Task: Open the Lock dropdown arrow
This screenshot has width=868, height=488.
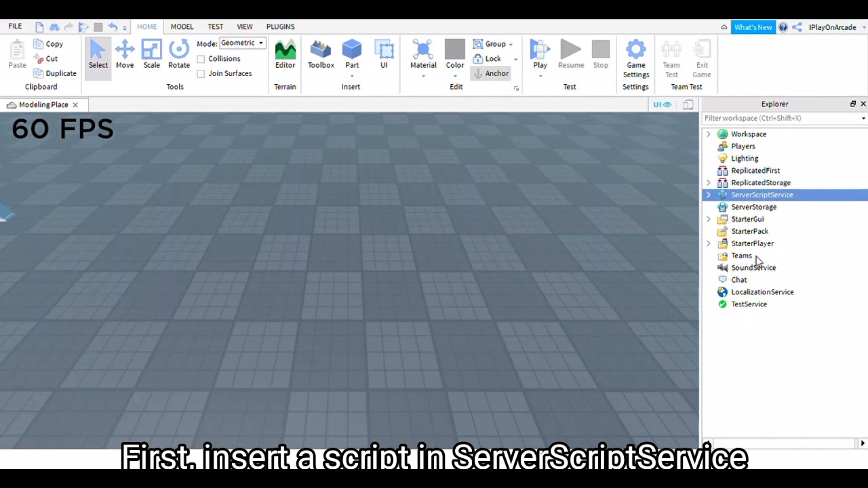Action: coord(515,60)
